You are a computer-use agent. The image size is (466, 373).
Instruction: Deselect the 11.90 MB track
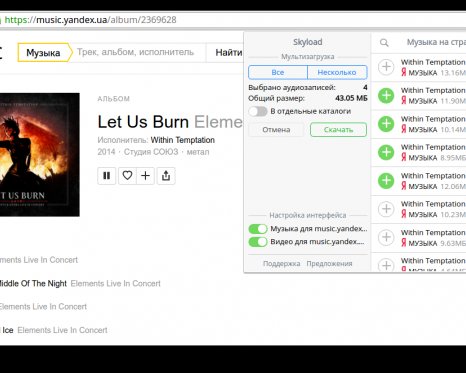pyautogui.click(x=386, y=95)
